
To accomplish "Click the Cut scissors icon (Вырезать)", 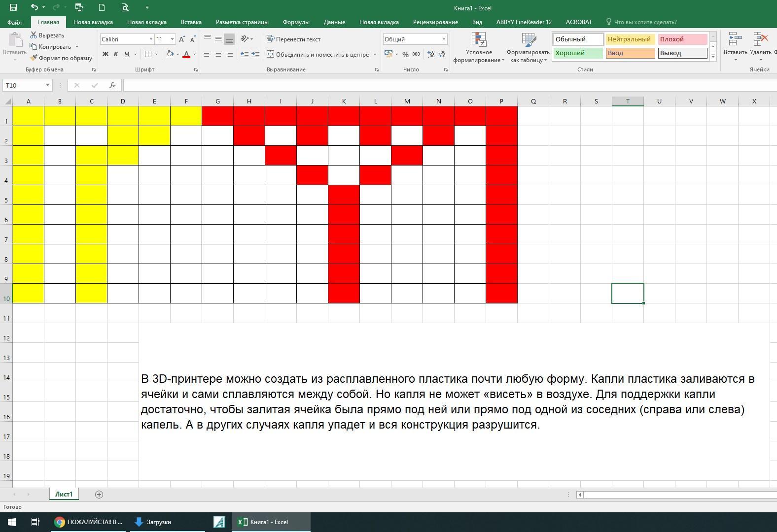I will pyautogui.click(x=34, y=35).
